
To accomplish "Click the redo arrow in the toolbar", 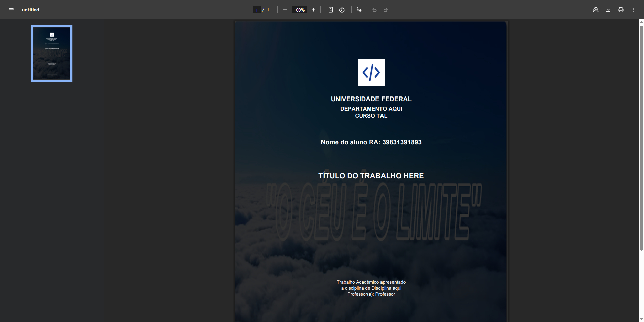I will (x=386, y=10).
